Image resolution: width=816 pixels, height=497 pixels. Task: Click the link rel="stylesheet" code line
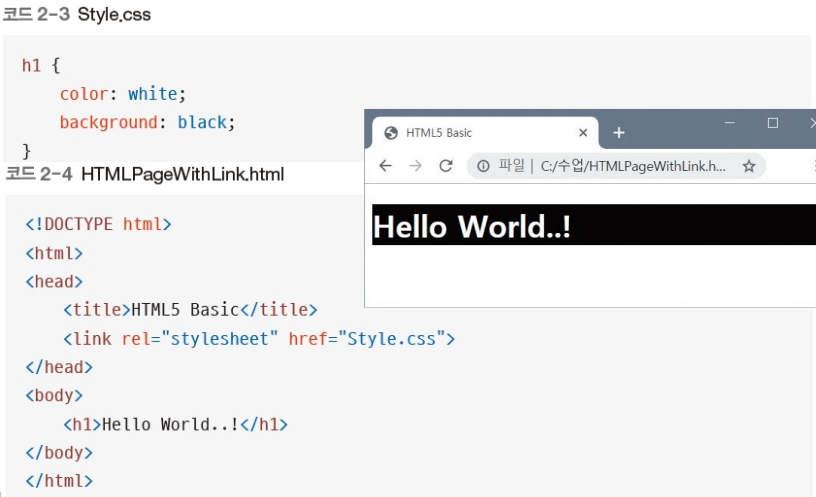(x=259, y=339)
